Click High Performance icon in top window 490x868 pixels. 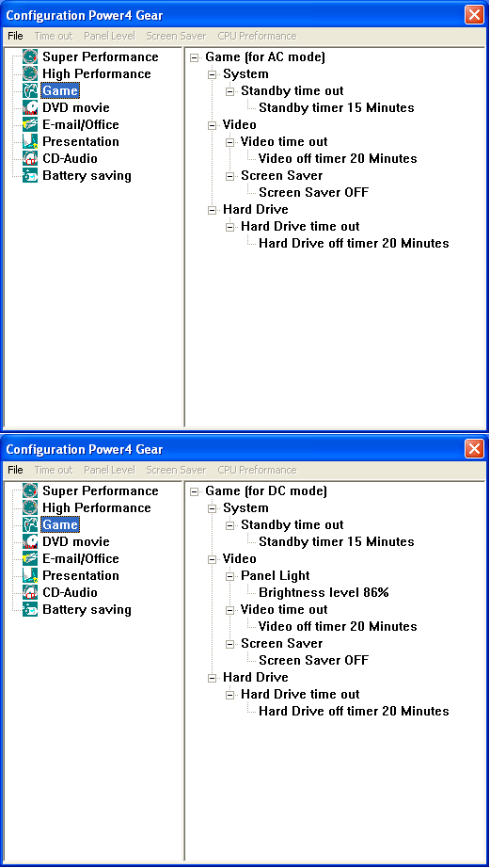click(x=30, y=73)
